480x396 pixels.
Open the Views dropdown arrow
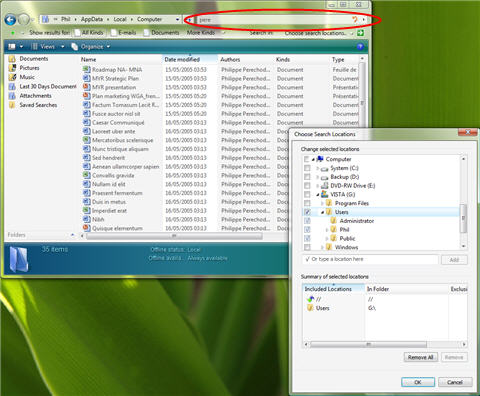pos(62,47)
